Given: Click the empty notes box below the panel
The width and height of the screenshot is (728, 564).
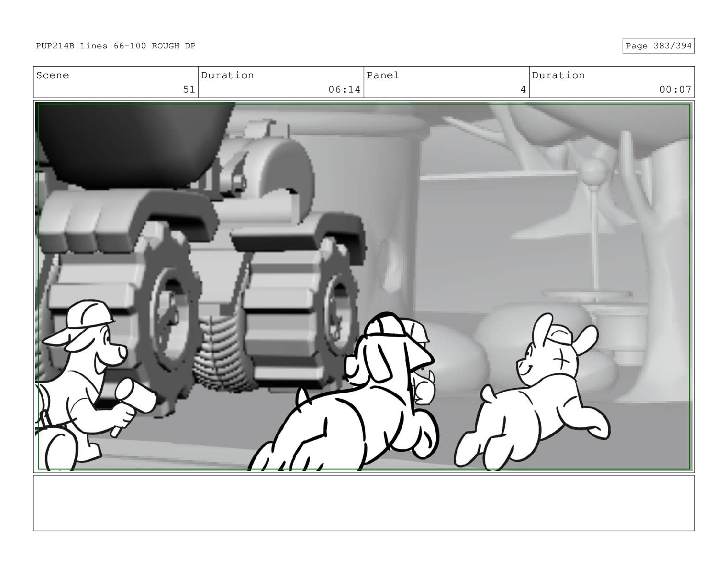Looking at the screenshot, I should (364, 503).
